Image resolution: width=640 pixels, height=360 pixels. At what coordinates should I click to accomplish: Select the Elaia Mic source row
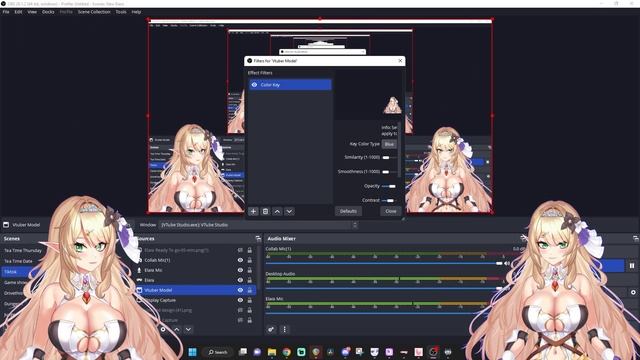click(x=196, y=270)
